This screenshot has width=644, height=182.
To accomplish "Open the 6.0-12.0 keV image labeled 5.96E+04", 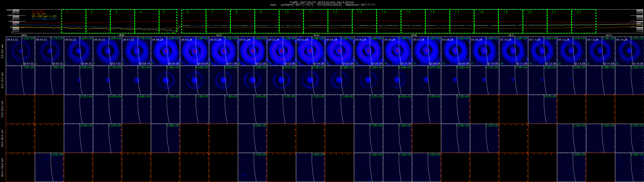I will click(x=165, y=80).
